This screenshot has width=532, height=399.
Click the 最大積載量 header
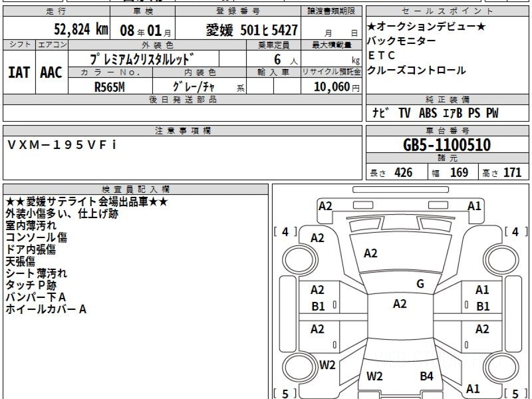point(331,45)
